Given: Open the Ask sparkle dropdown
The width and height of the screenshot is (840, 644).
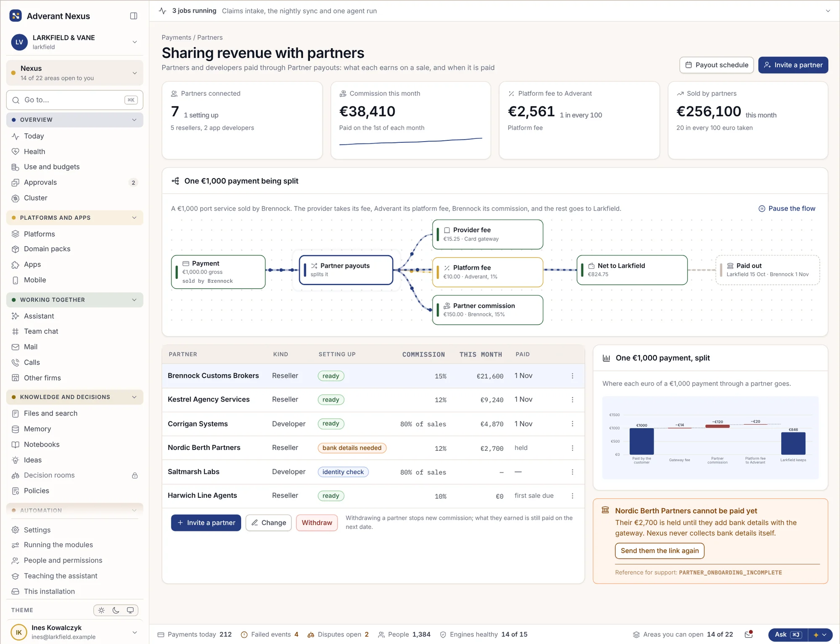Looking at the screenshot, I should [x=820, y=635].
